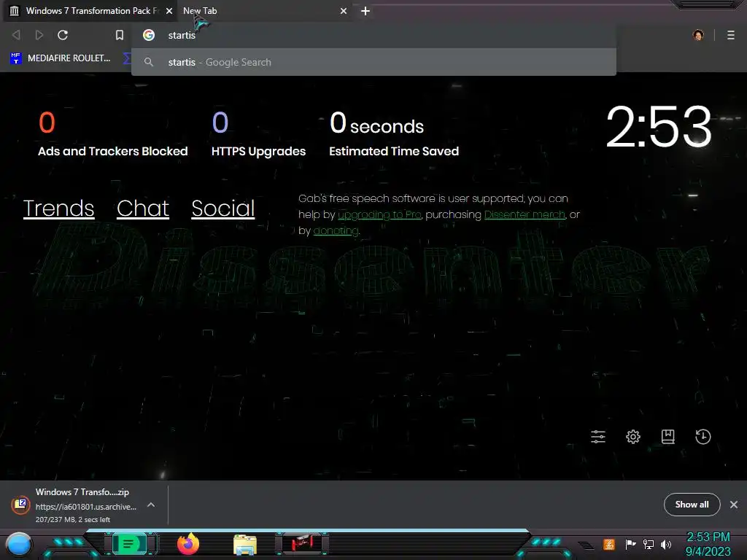Open the Social link
747x560 pixels.
(x=223, y=209)
